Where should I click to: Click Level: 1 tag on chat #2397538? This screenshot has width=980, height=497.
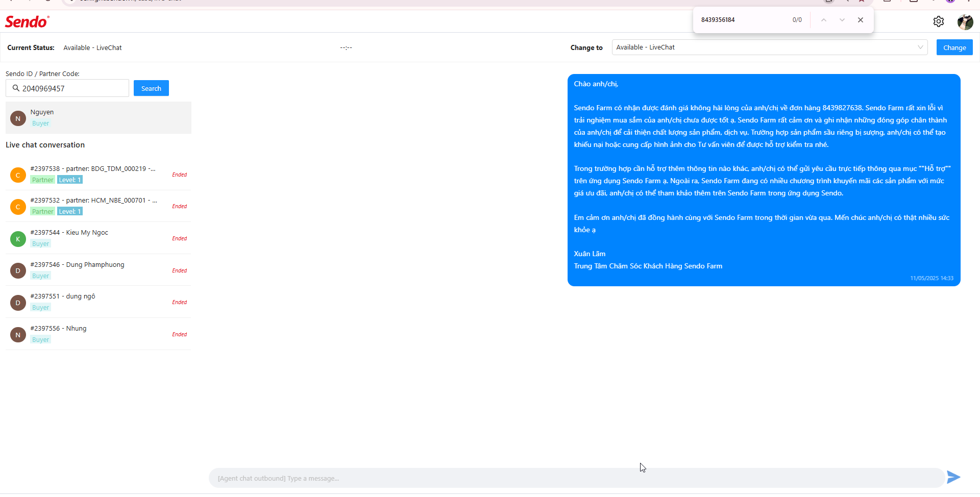pos(70,180)
